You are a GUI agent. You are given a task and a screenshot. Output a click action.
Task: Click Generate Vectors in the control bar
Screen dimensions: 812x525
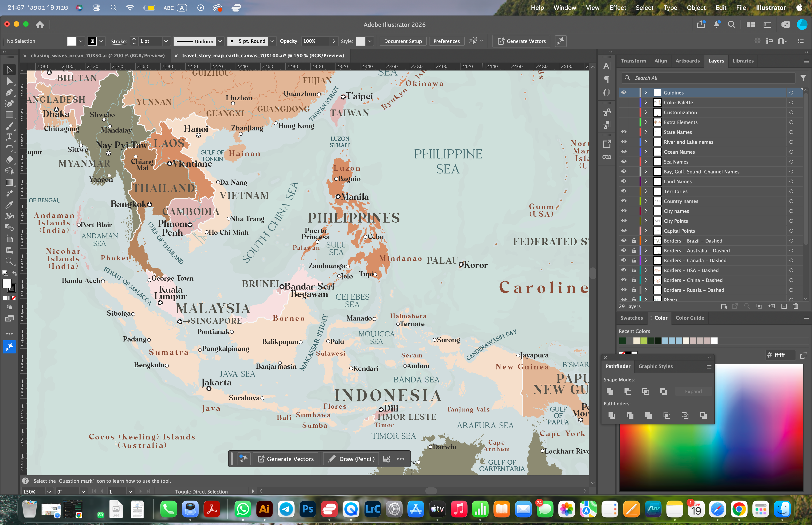point(521,41)
